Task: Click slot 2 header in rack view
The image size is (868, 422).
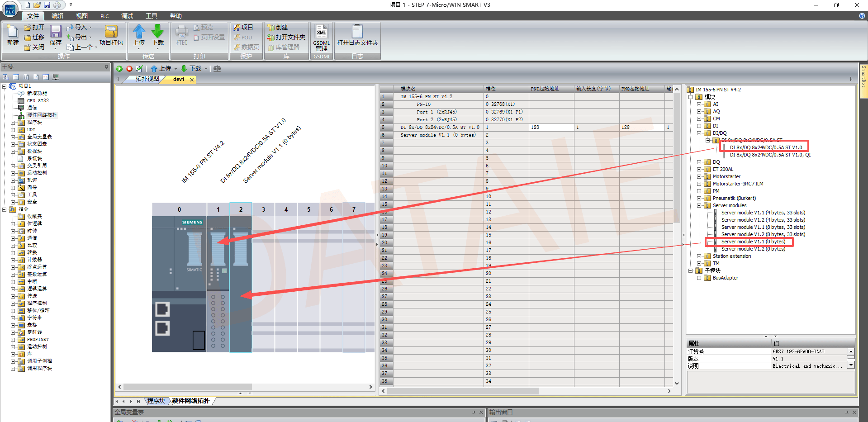Action: tap(241, 209)
